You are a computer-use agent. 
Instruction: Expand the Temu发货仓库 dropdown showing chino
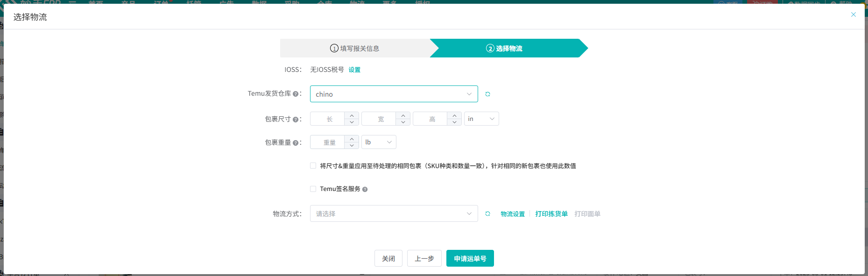(x=394, y=94)
